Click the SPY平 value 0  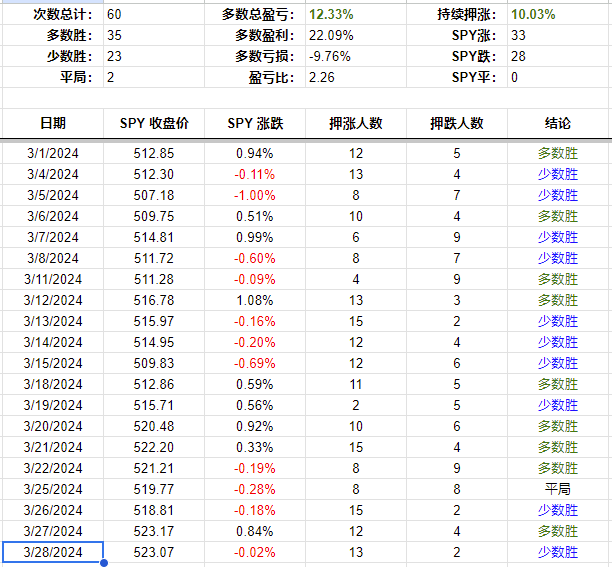coord(558,77)
